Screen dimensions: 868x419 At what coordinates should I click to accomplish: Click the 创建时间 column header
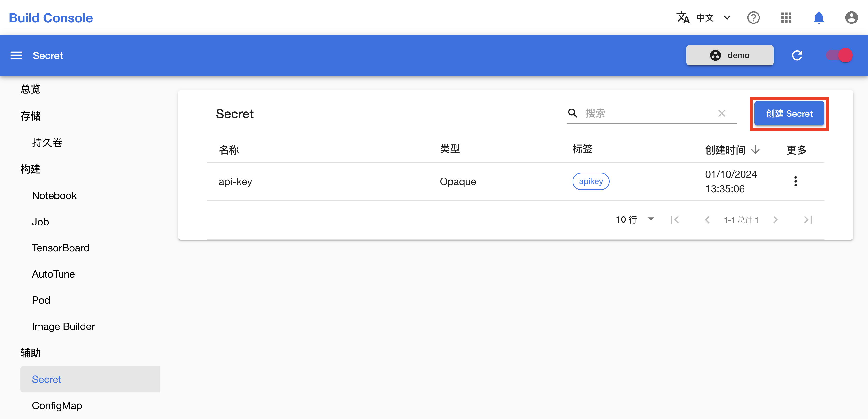coord(725,150)
